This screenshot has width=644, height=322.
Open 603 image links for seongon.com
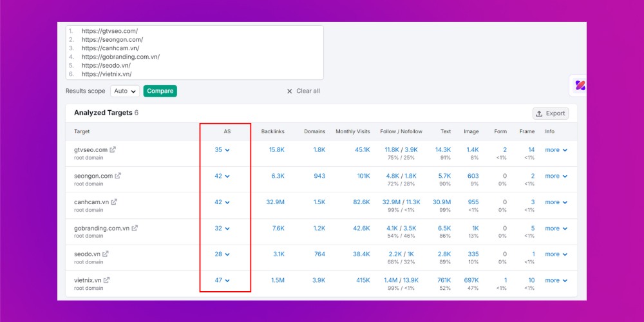(x=473, y=176)
